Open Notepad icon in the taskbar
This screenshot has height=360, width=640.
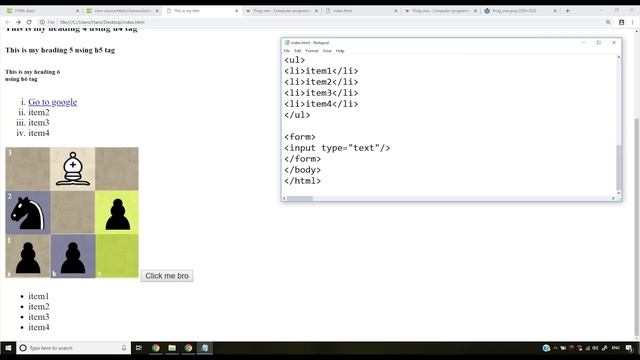click(x=204, y=348)
